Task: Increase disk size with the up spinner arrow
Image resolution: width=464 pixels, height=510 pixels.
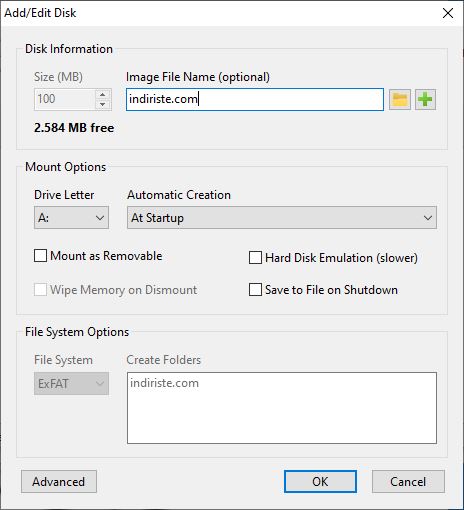Action: tap(103, 94)
